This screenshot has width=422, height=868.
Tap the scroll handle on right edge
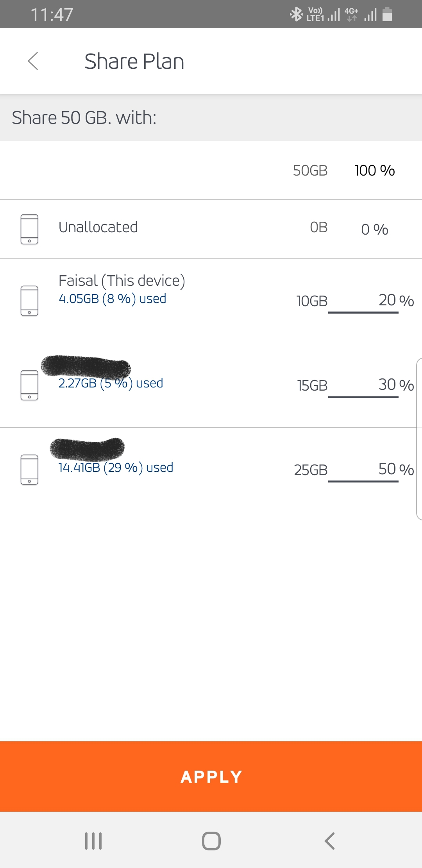tap(419, 439)
